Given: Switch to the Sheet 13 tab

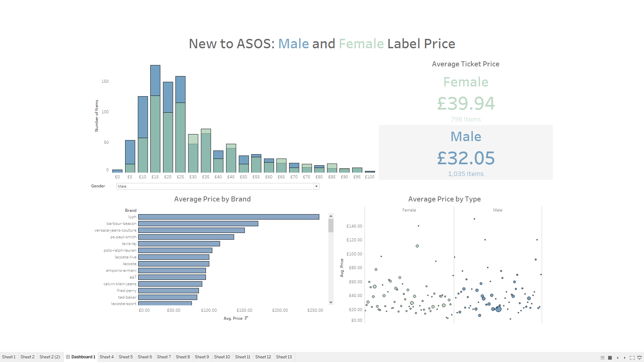Looking at the screenshot, I should point(284,357).
